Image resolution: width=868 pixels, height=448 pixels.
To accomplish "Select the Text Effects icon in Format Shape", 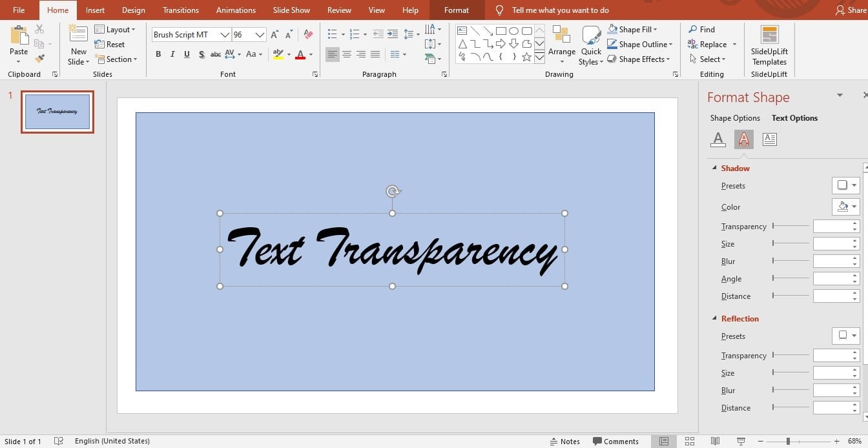I will (x=743, y=139).
